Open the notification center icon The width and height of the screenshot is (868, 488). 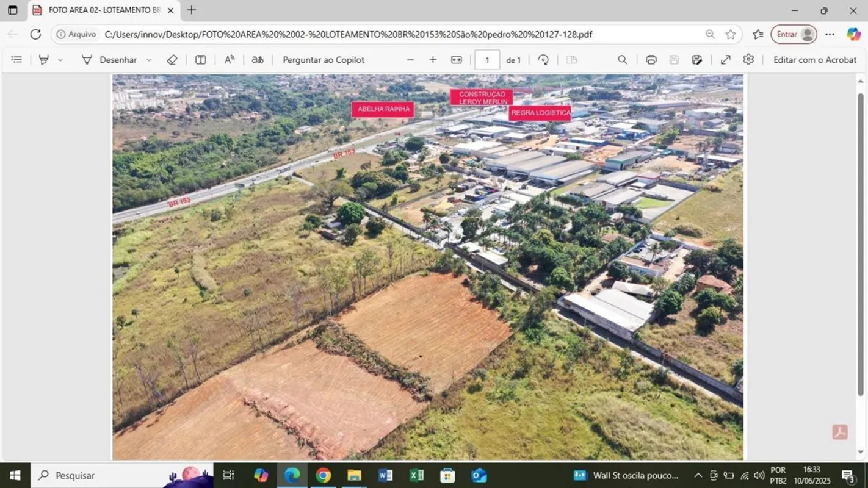click(x=848, y=475)
